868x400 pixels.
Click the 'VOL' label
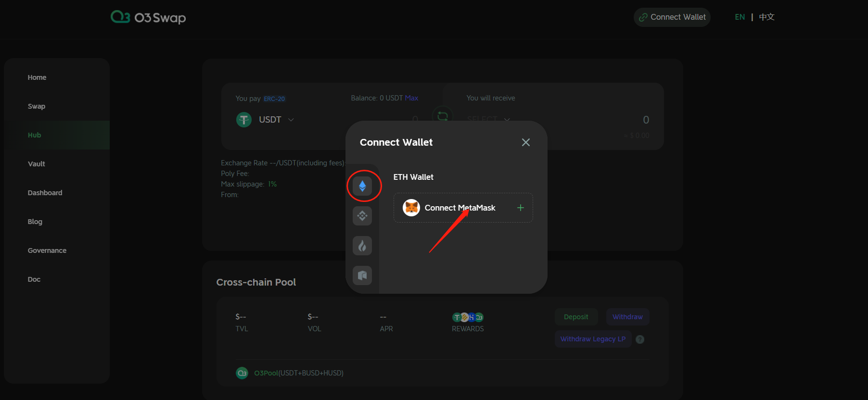(314, 329)
